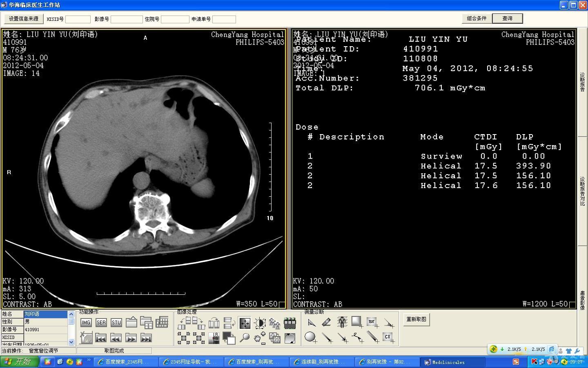Viewport: 588px width, 368px height.
Task: Select the angle measurement tool
Action: 312,323
